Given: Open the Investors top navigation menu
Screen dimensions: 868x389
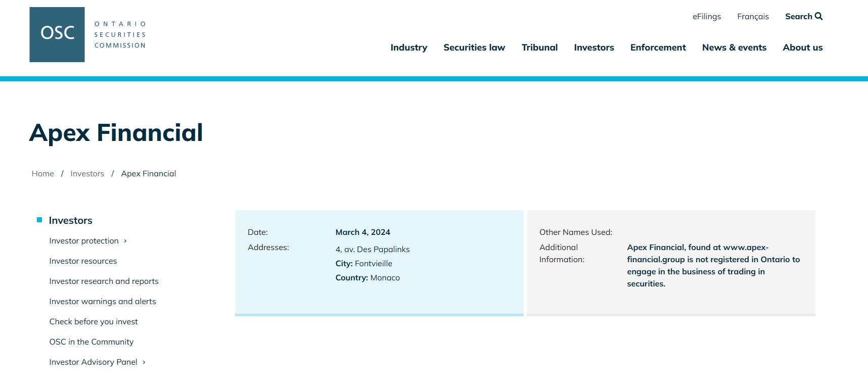Looking at the screenshot, I should pyautogui.click(x=594, y=47).
